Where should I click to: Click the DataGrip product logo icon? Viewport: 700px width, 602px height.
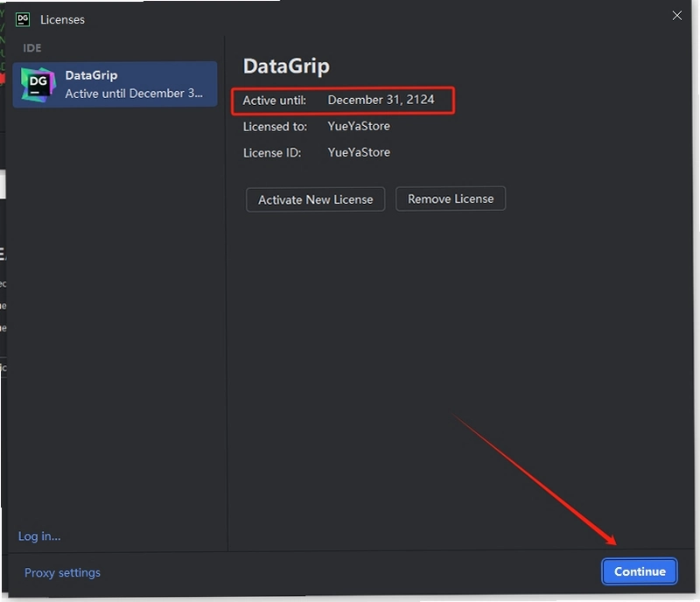click(x=38, y=84)
